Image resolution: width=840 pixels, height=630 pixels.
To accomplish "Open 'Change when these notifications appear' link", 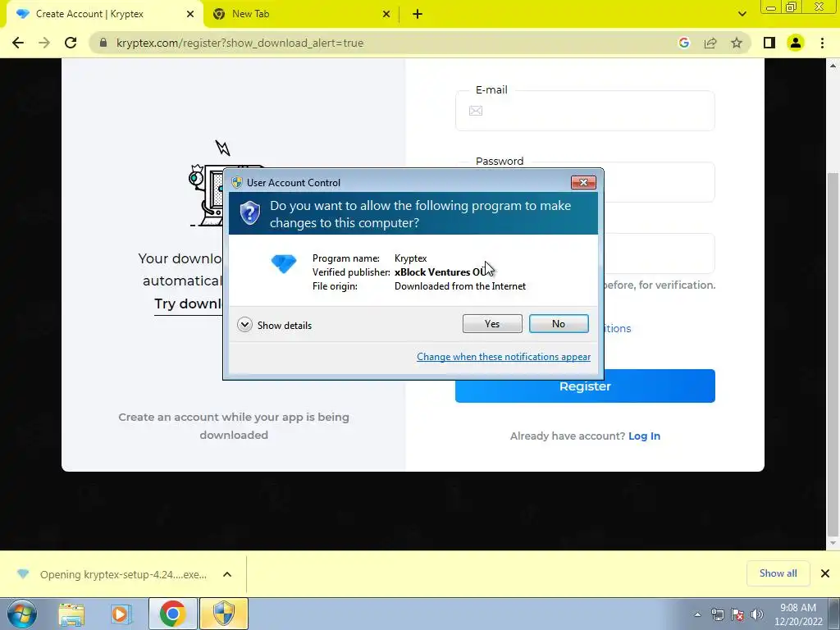I will 504,357.
